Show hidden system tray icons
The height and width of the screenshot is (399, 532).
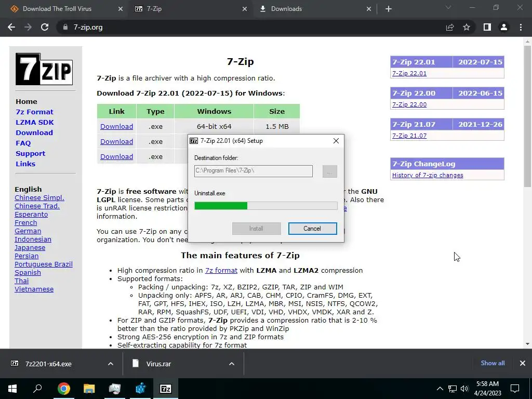pos(440,389)
